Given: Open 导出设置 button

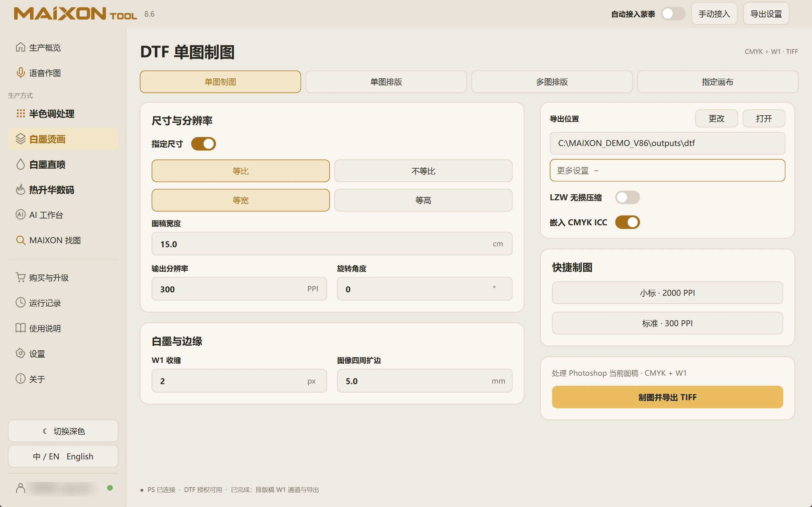Looking at the screenshot, I should point(766,14).
